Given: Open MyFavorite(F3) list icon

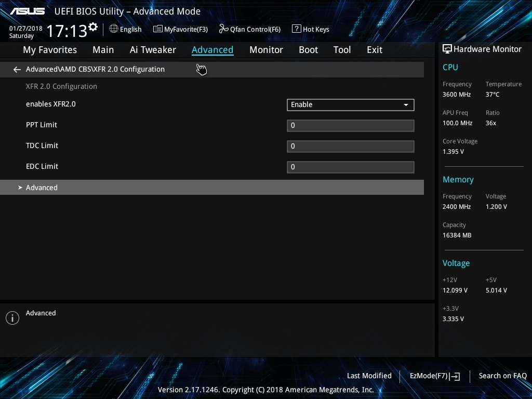Looking at the screenshot, I should pyautogui.click(x=158, y=29).
